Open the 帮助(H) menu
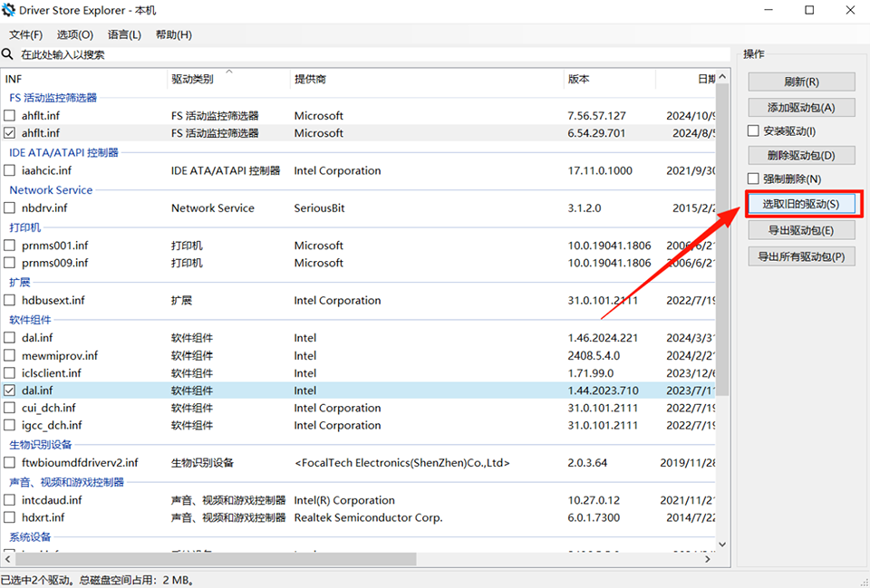Screen dimensions: 870x588 [x=174, y=34]
